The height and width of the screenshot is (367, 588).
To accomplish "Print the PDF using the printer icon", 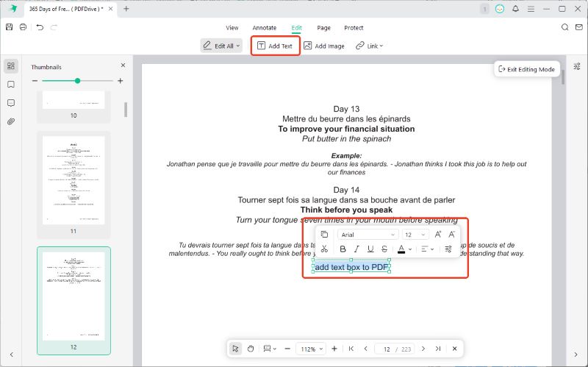I will click(x=24, y=27).
